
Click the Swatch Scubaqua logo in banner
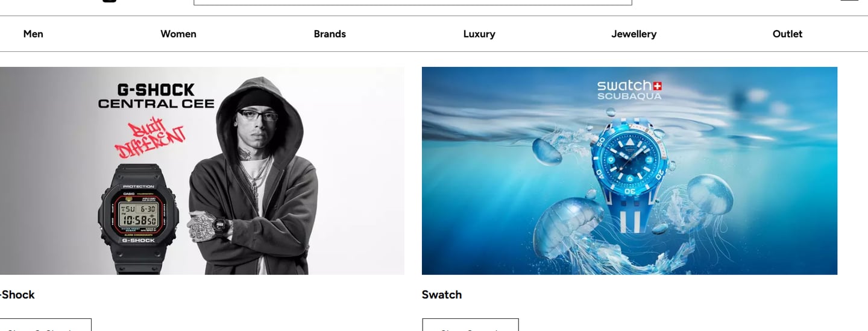[x=629, y=89]
